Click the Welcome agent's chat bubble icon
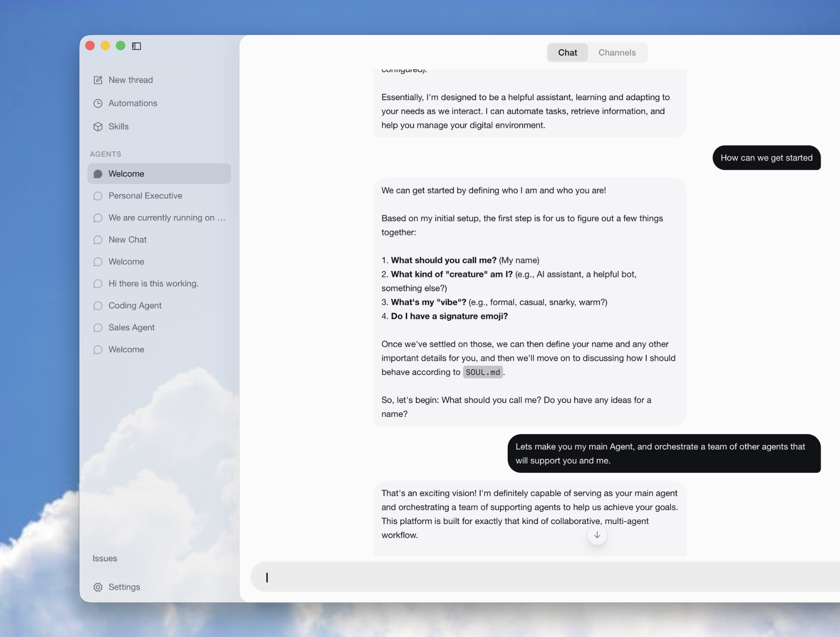Viewport: 840px width, 637px height. (x=98, y=173)
